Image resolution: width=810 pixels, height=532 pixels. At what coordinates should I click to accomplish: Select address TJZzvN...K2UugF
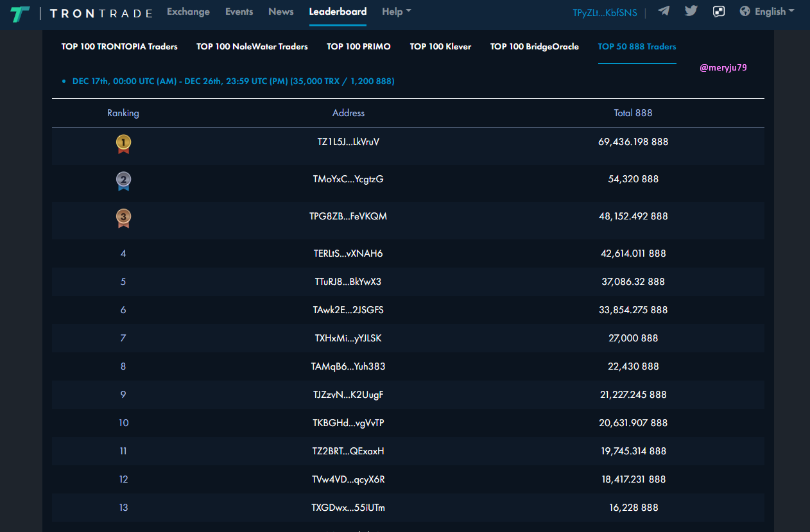(x=349, y=395)
